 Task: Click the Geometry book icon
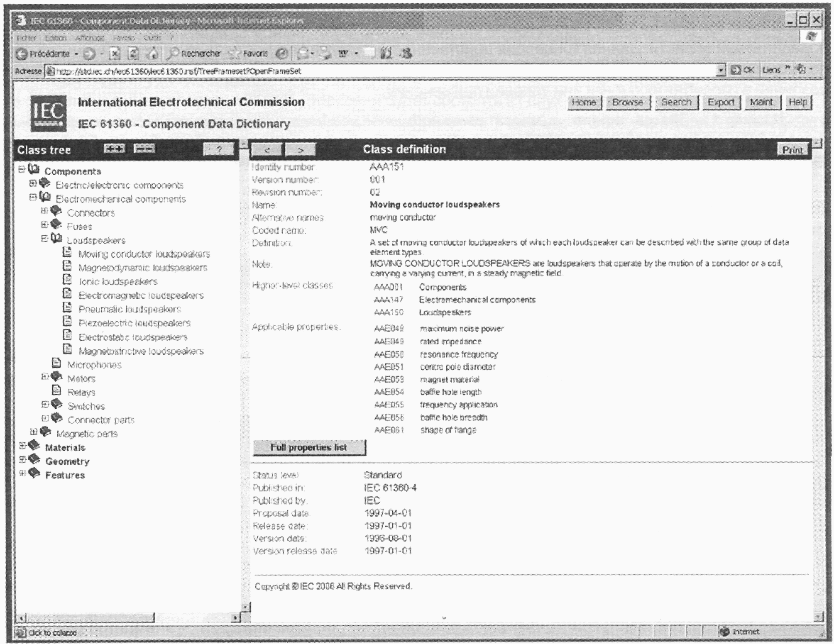point(34,460)
